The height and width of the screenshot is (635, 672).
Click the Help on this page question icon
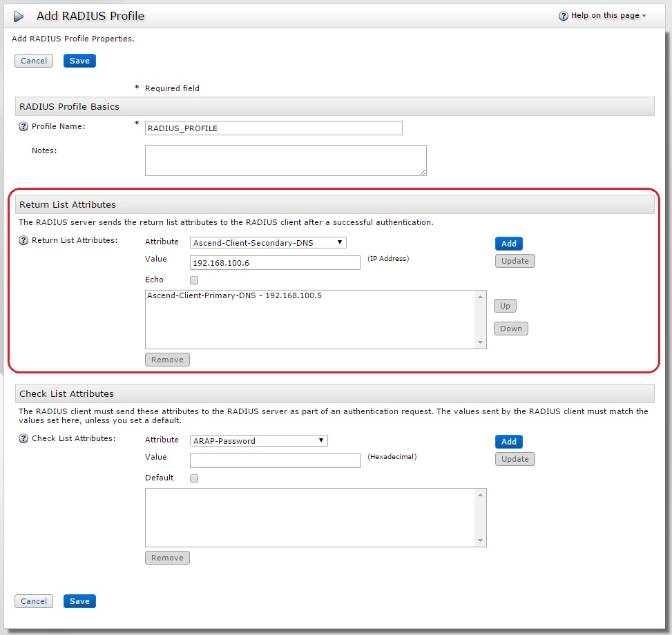[x=564, y=16]
